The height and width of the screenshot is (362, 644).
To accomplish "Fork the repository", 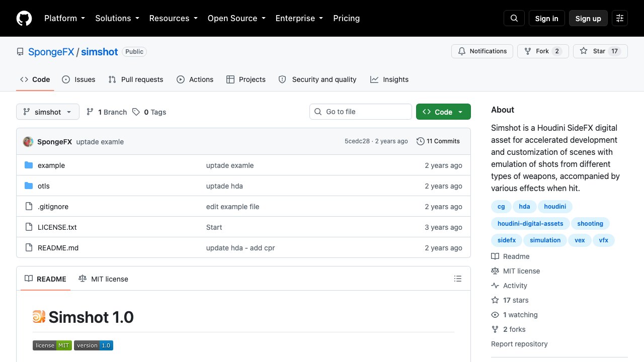I will (x=543, y=51).
